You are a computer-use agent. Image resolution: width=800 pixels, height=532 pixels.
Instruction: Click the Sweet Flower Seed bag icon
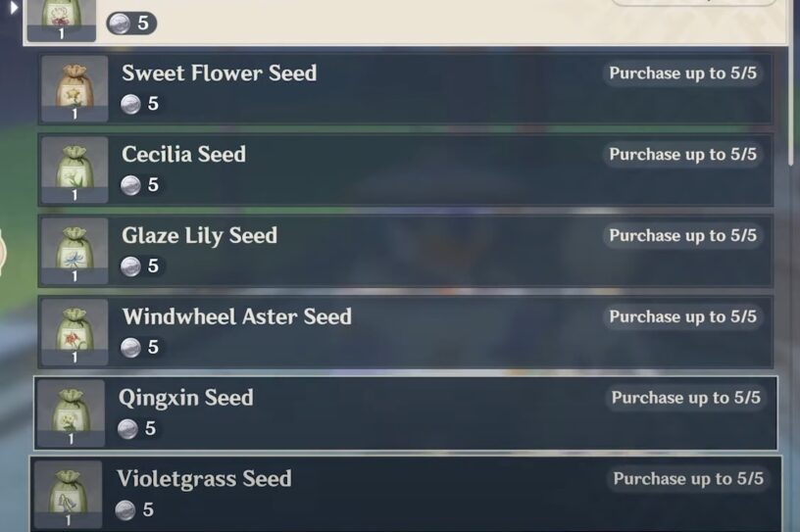click(x=74, y=87)
